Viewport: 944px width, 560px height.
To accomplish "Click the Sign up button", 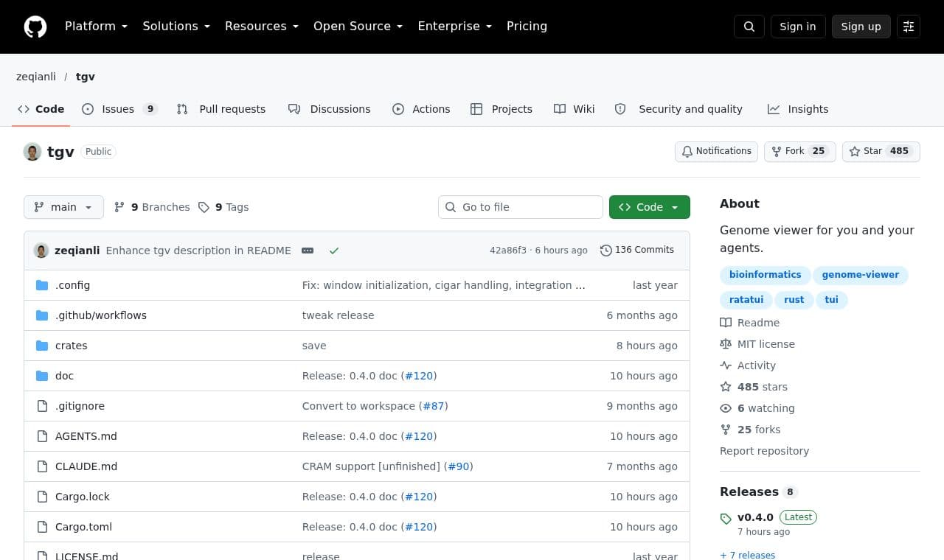I will click(x=861, y=27).
